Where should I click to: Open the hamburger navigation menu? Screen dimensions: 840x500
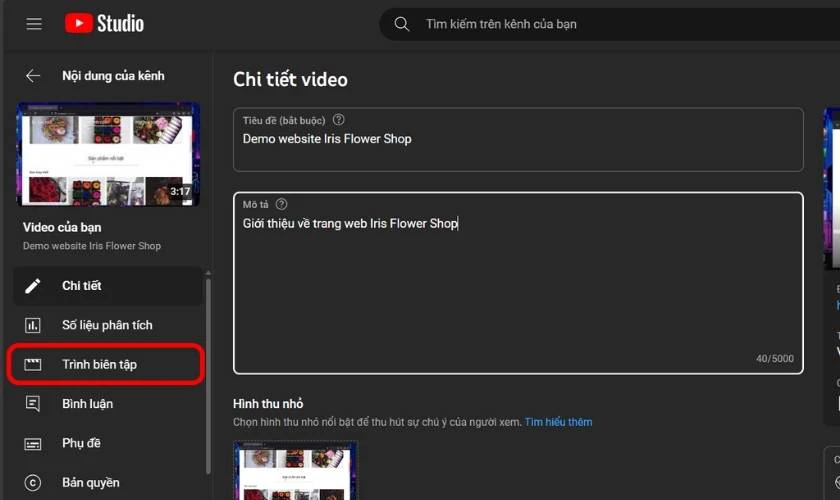[x=34, y=24]
